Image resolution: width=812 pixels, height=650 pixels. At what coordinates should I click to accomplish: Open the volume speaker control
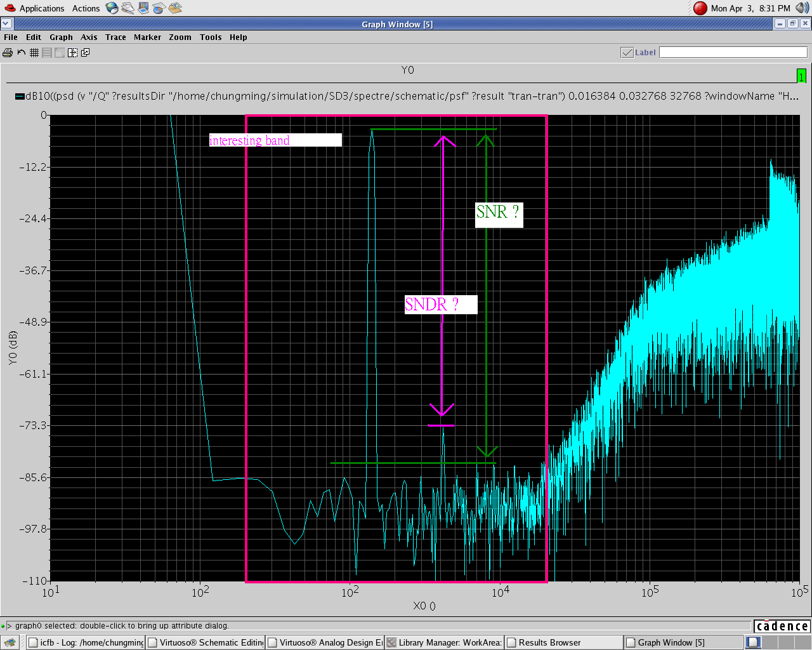pyautogui.click(x=802, y=8)
